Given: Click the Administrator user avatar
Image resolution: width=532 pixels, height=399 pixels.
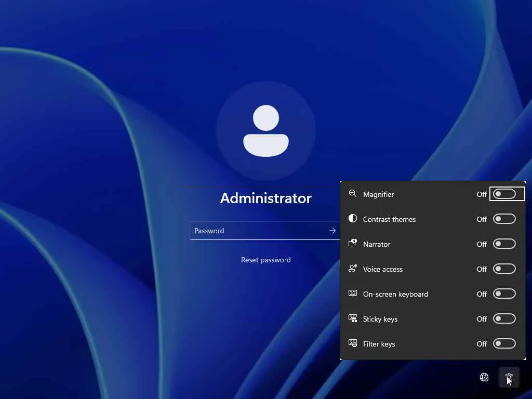Looking at the screenshot, I should [x=266, y=130].
